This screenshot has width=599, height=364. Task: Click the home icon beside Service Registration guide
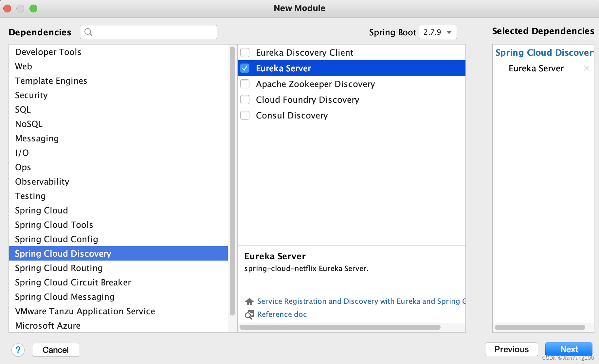point(249,301)
